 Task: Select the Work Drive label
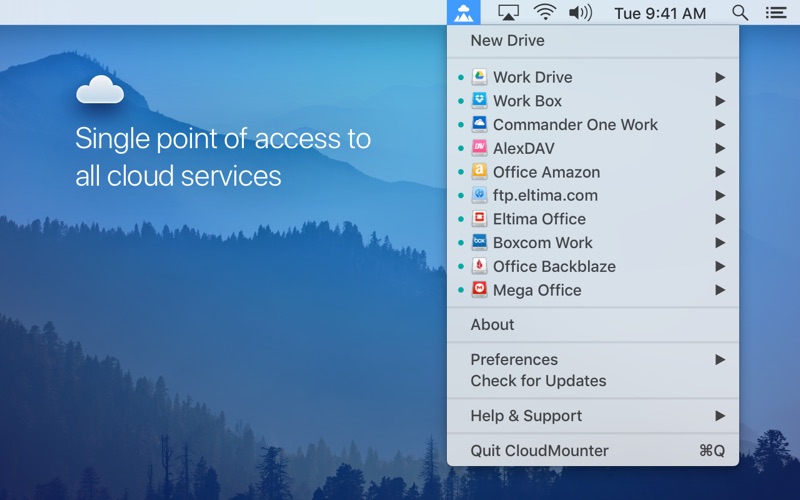[533, 77]
